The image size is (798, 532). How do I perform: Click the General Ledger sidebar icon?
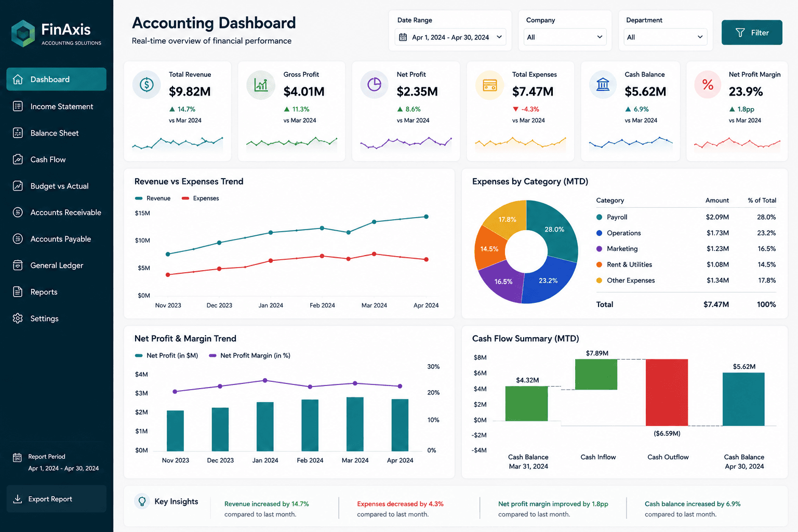(x=18, y=265)
